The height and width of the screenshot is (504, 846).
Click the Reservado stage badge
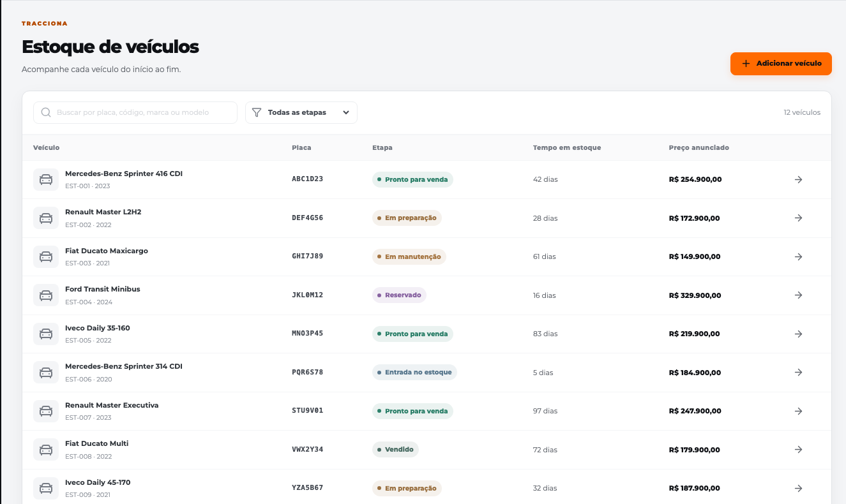coord(399,295)
